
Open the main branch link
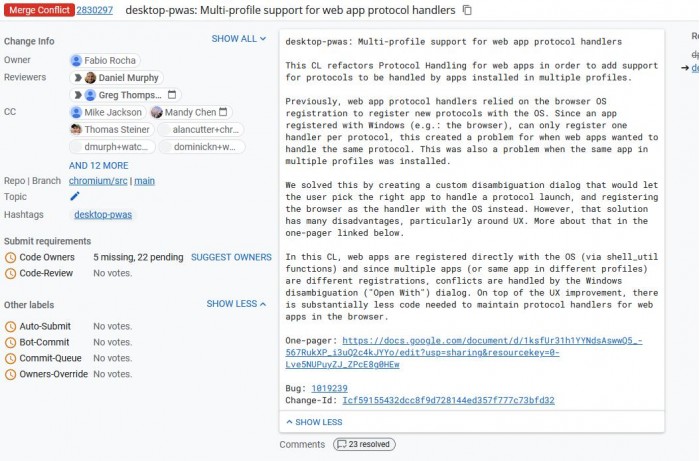coord(144,181)
